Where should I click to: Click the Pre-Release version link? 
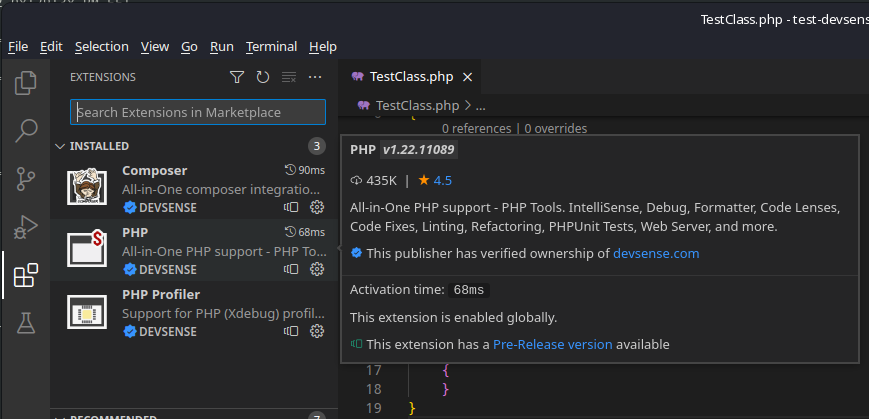(552, 344)
